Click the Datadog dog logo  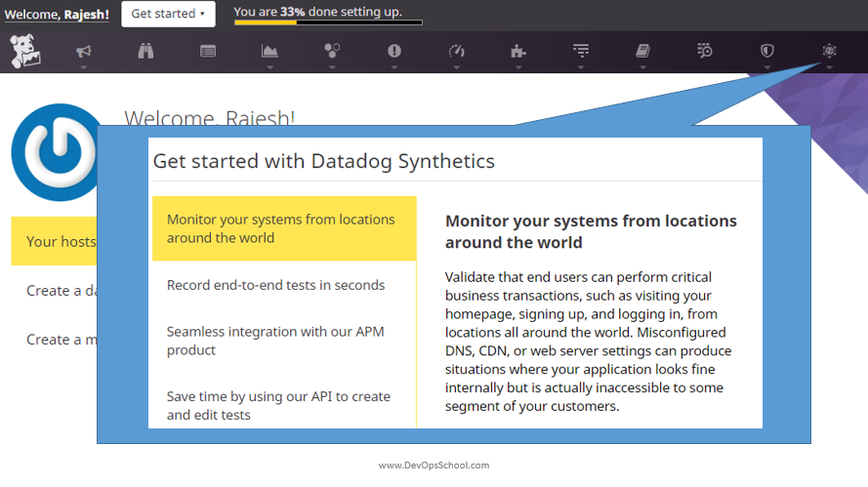coord(25,52)
